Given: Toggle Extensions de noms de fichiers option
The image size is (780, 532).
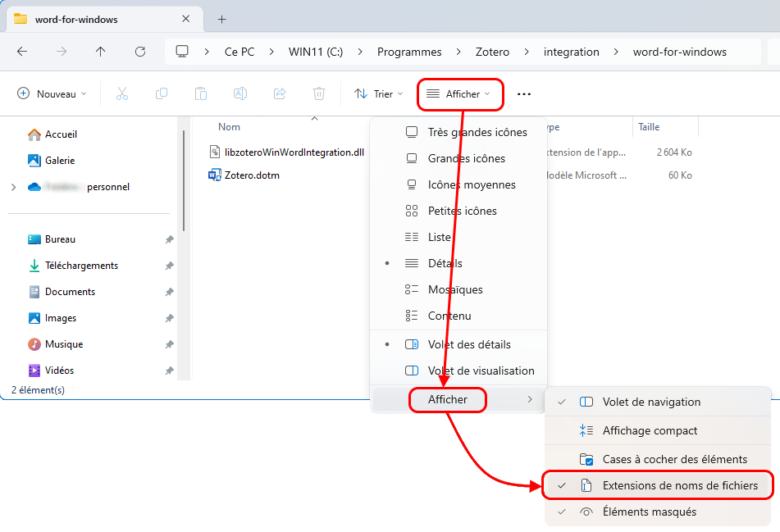Looking at the screenshot, I should pyautogui.click(x=679, y=485).
